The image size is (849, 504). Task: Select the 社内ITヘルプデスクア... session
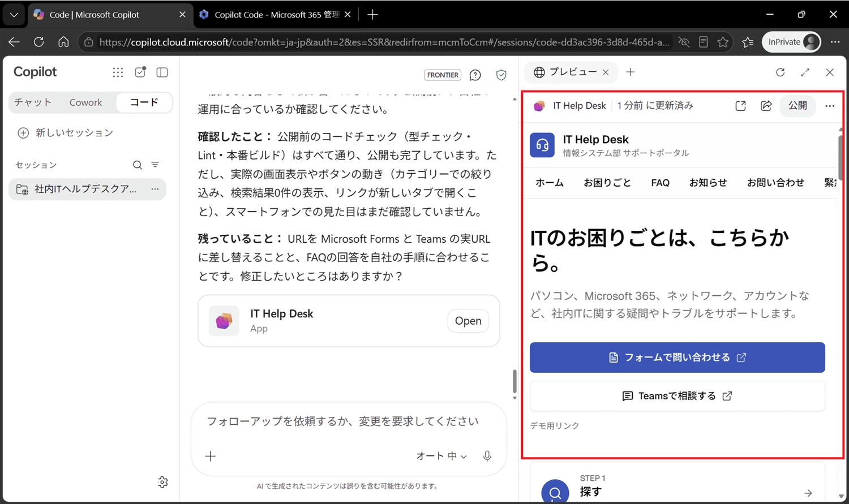tap(87, 189)
